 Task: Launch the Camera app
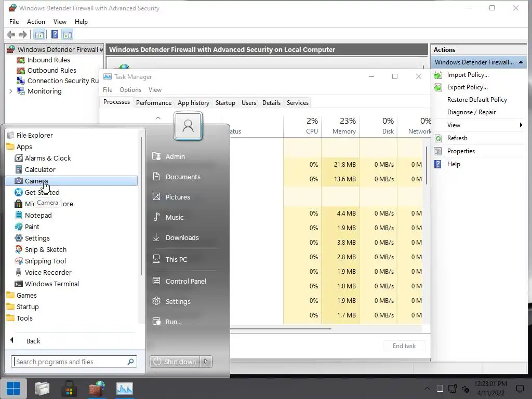[x=71, y=181]
